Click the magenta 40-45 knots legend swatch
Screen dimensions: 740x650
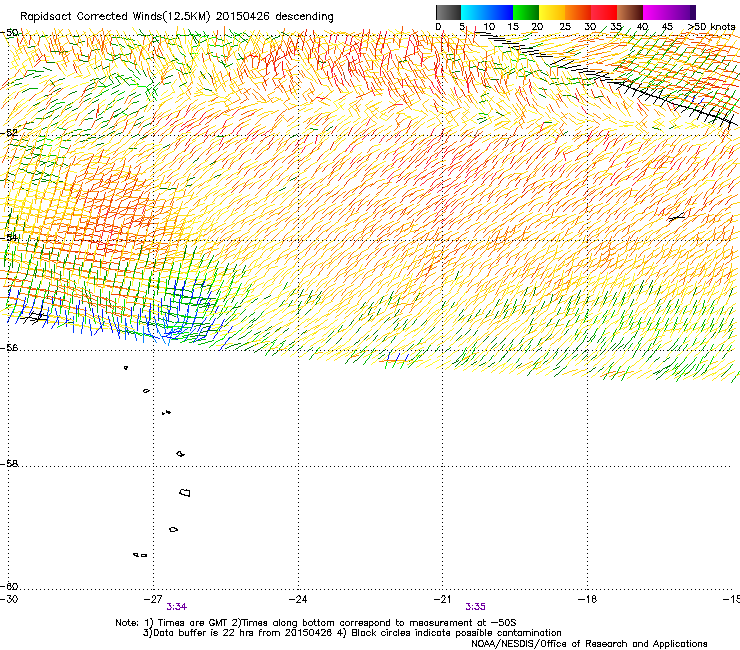[656, 12]
